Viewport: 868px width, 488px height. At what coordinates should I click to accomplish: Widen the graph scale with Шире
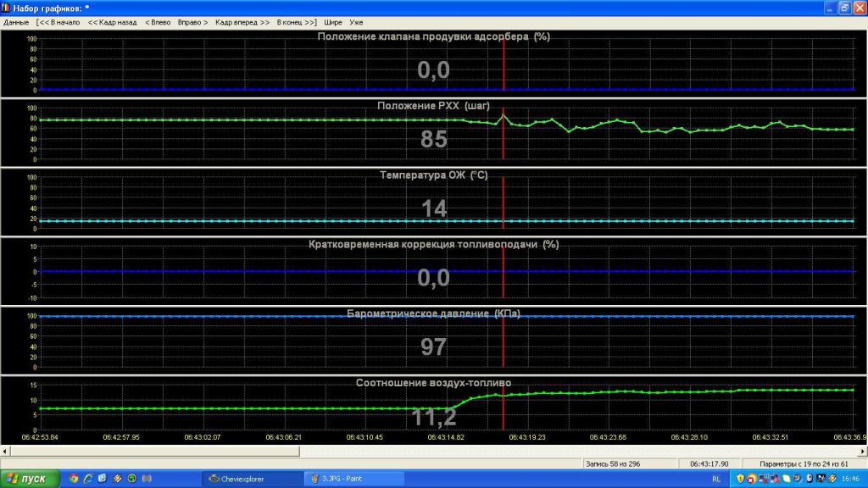coord(333,22)
